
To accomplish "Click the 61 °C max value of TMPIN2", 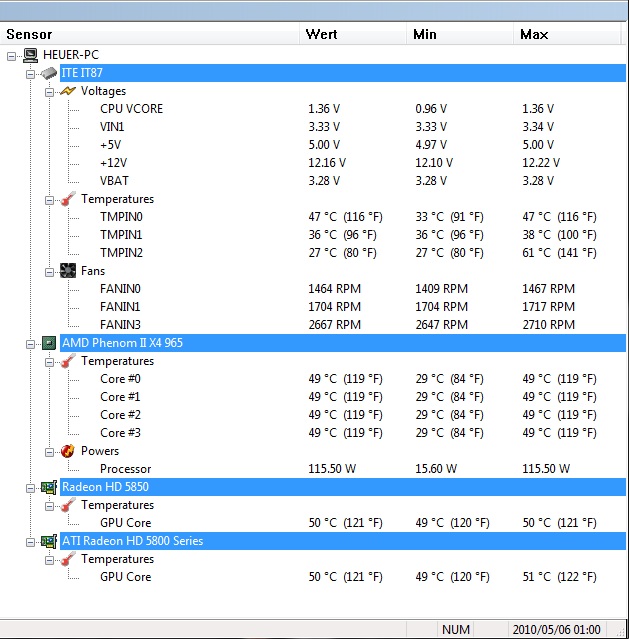I will 559,253.
